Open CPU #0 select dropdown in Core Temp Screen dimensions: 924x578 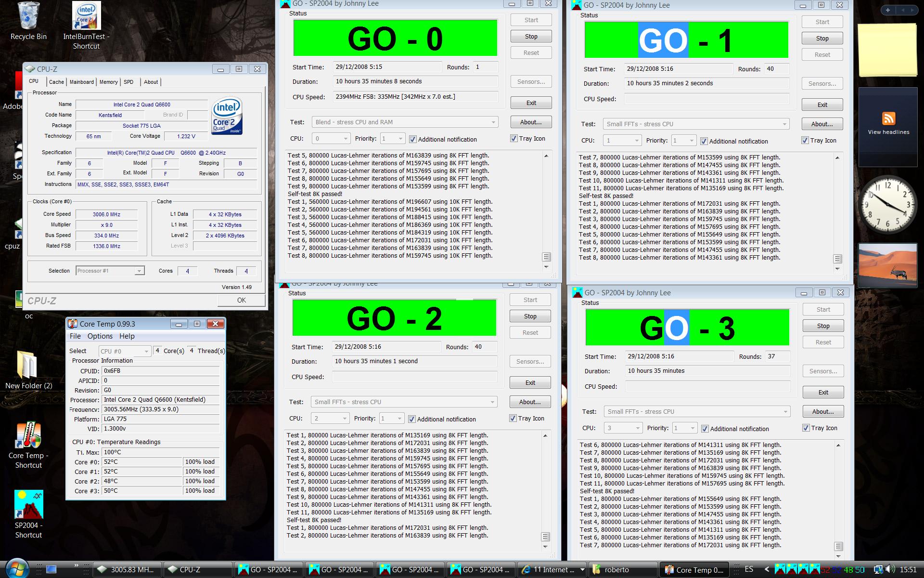125,351
